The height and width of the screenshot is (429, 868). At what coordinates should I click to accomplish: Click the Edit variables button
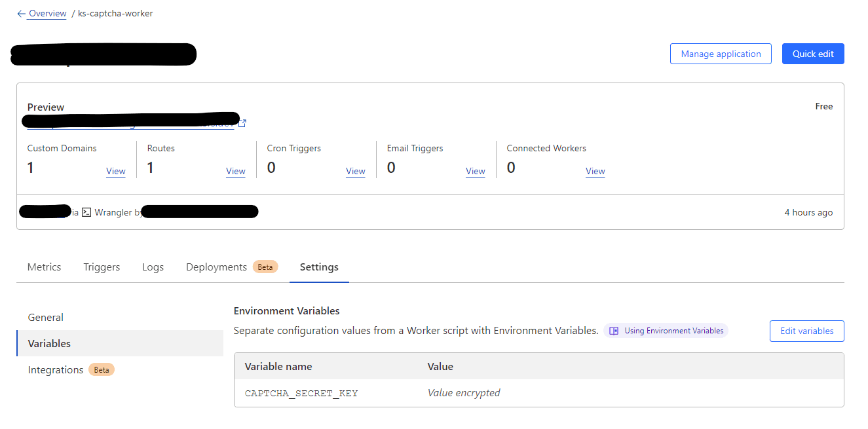pyautogui.click(x=806, y=331)
